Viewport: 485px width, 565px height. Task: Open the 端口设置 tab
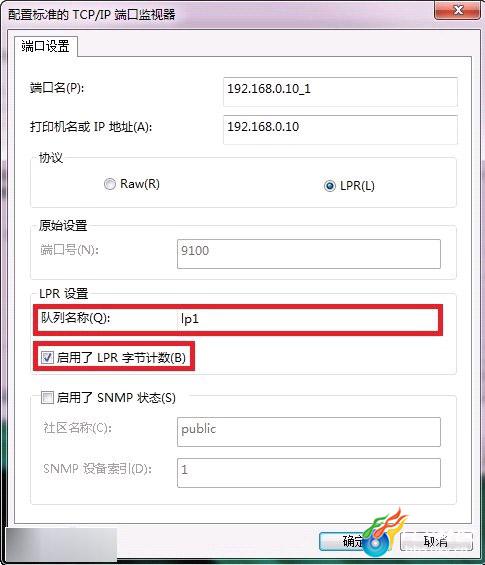(x=45, y=46)
